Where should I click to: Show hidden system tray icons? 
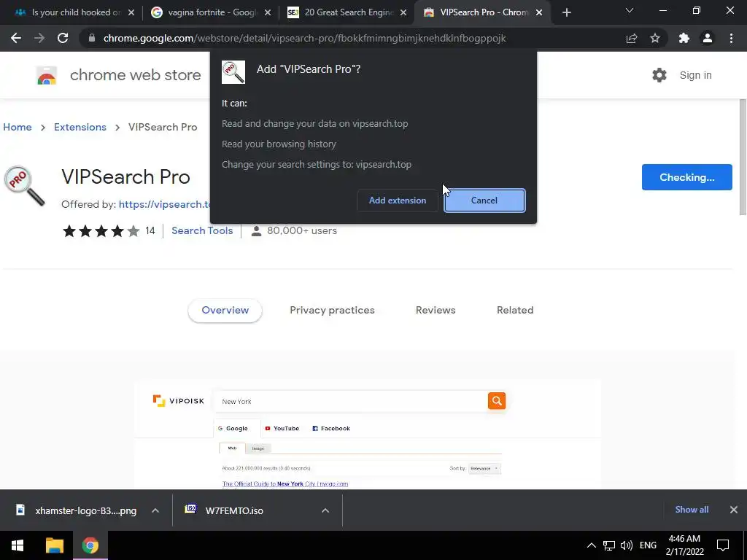pyautogui.click(x=591, y=545)
